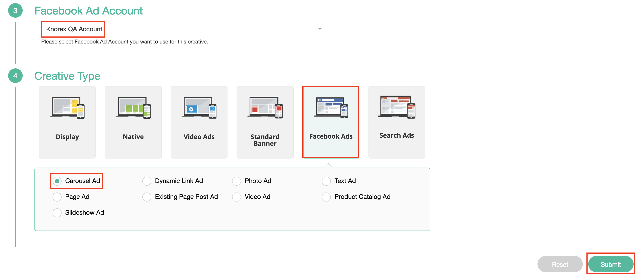Pick the Video Ads creative type icon
Screen dimensions: 644x279
199,108
